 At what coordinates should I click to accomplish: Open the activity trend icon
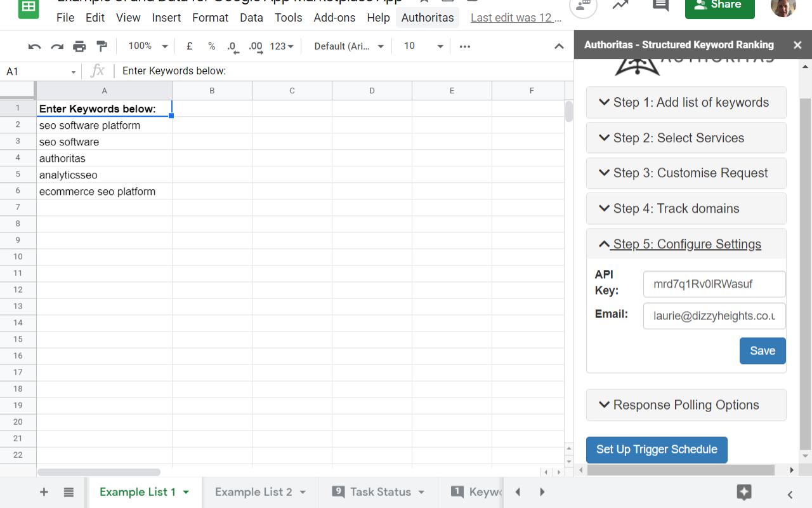coord(620,5)
